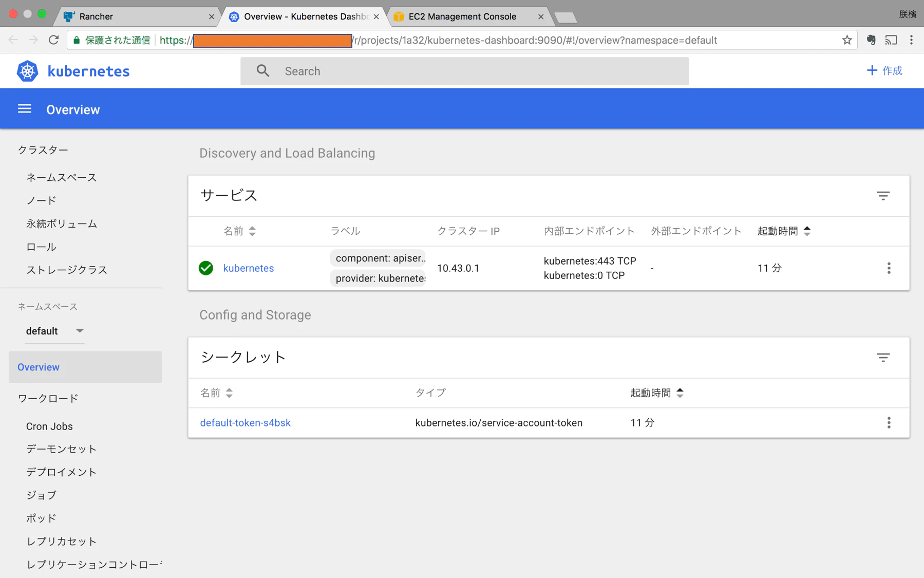The width and height of the screenshot is (924, 578).
Task: Open ネームスペース in sidebar
Action: 62,177
